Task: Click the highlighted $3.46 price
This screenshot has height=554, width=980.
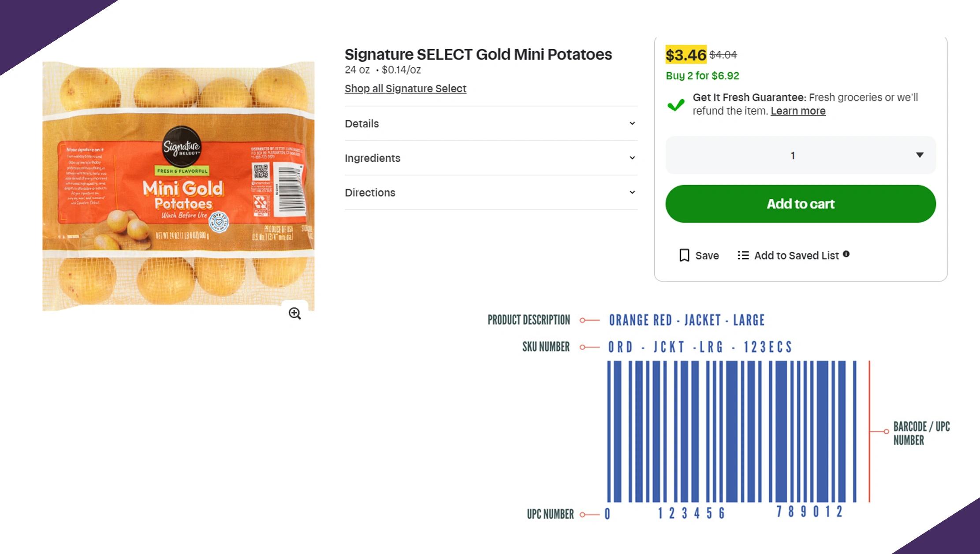Action: click(x=686, y=55)
